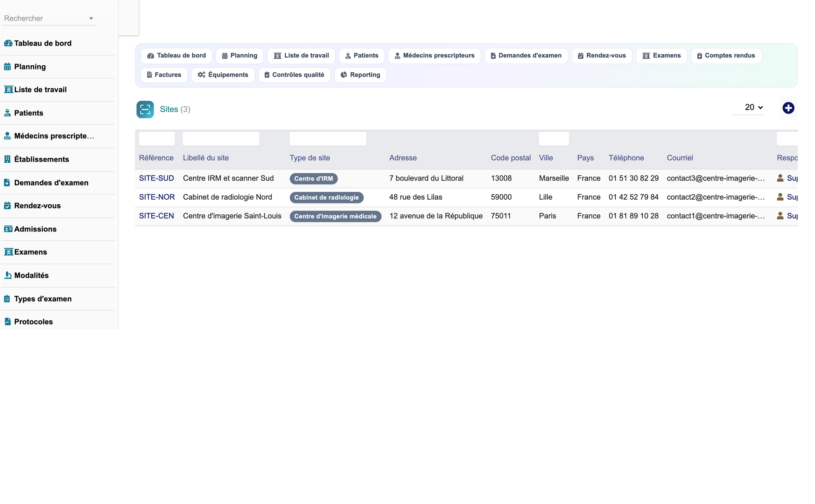Open Factures top tab
815x504 pixels.
point(164,75)
